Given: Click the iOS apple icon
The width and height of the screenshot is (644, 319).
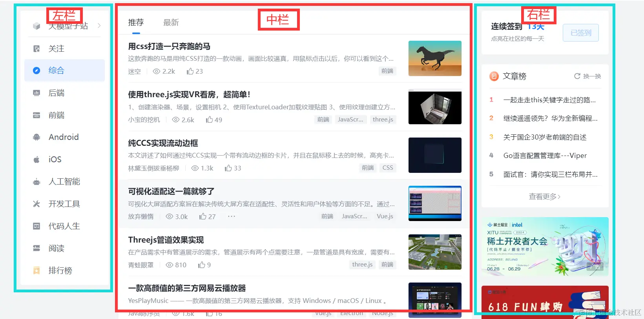Looking at the screenshot, I should coord(36,159).
